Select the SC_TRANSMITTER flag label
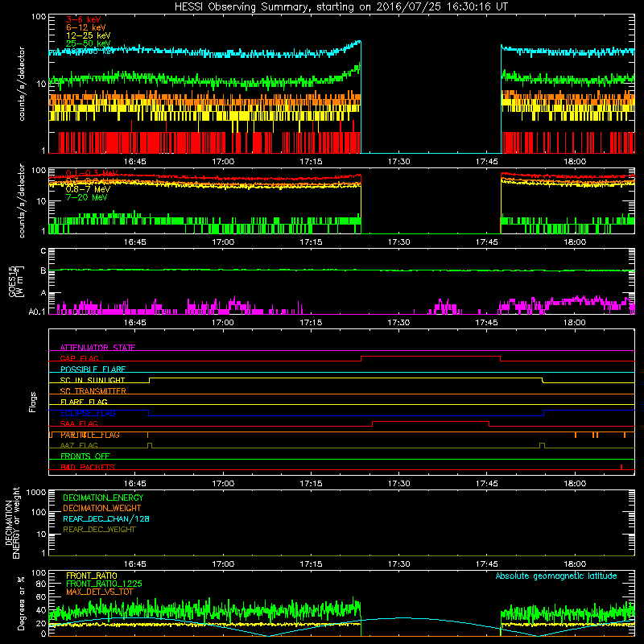 93,391
